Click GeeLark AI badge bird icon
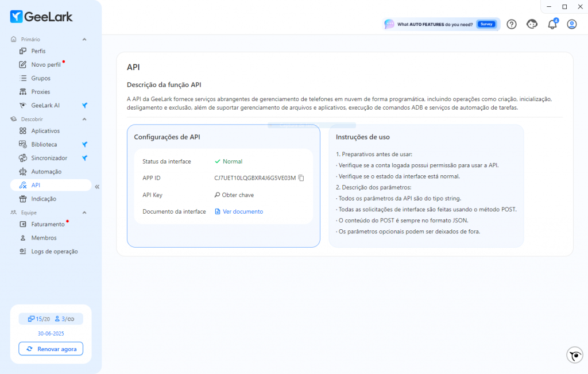 85,105
